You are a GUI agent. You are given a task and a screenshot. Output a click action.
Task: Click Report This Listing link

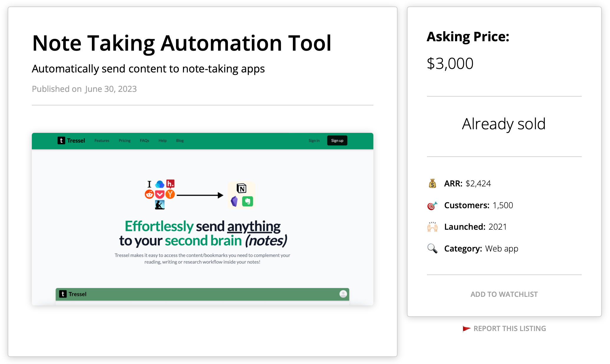510,329
